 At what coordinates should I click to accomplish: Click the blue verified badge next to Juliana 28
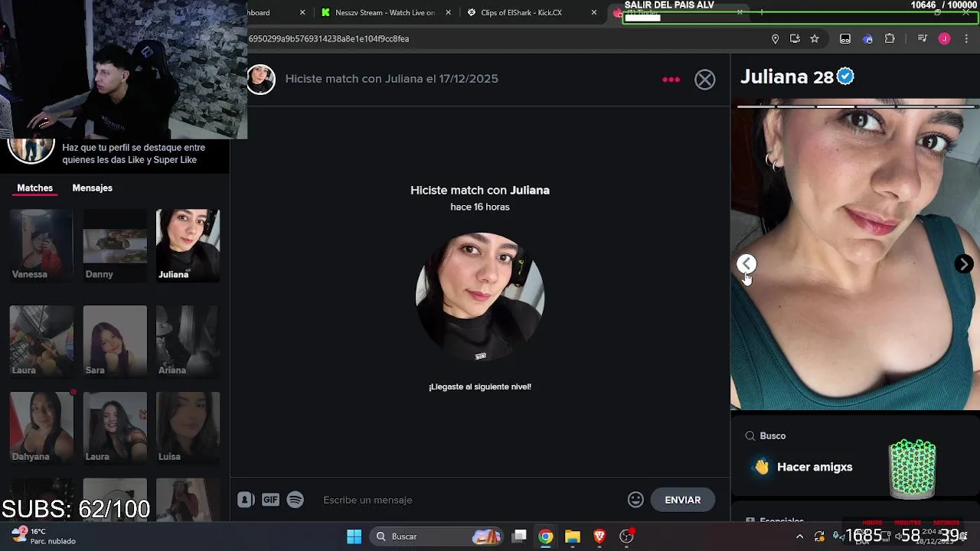tap(845, 77)
